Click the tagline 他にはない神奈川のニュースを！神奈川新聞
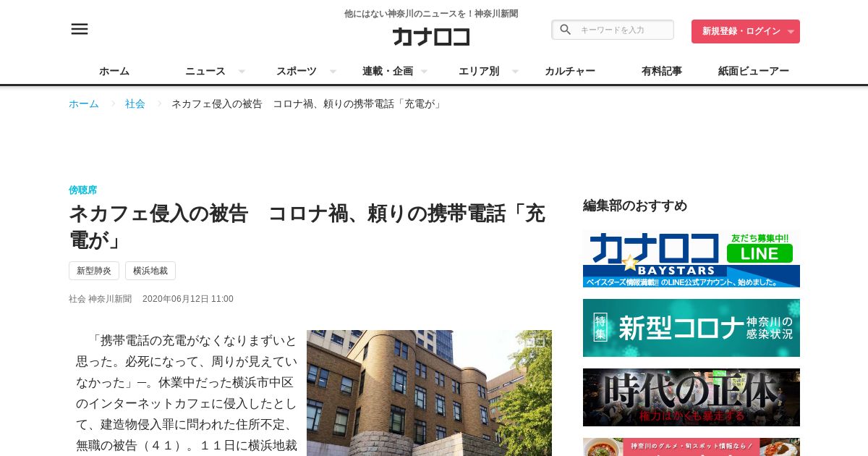 (431, 14)
